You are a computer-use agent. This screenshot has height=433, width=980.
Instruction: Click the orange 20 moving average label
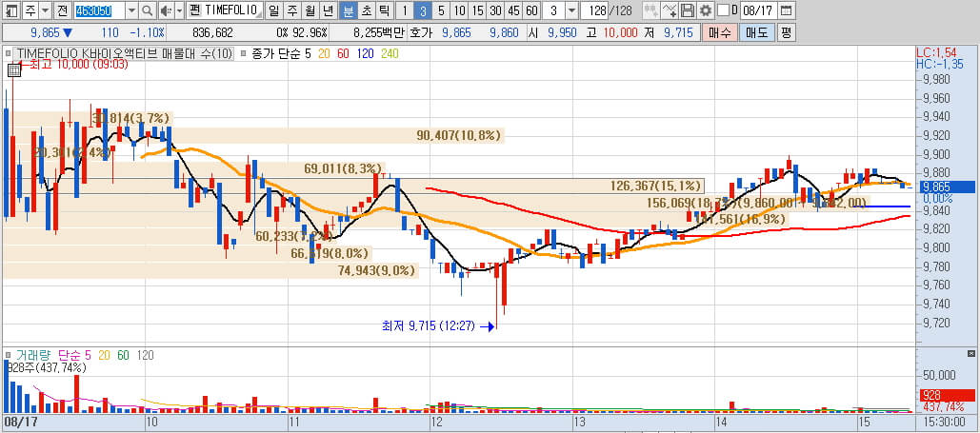point(325,53)
